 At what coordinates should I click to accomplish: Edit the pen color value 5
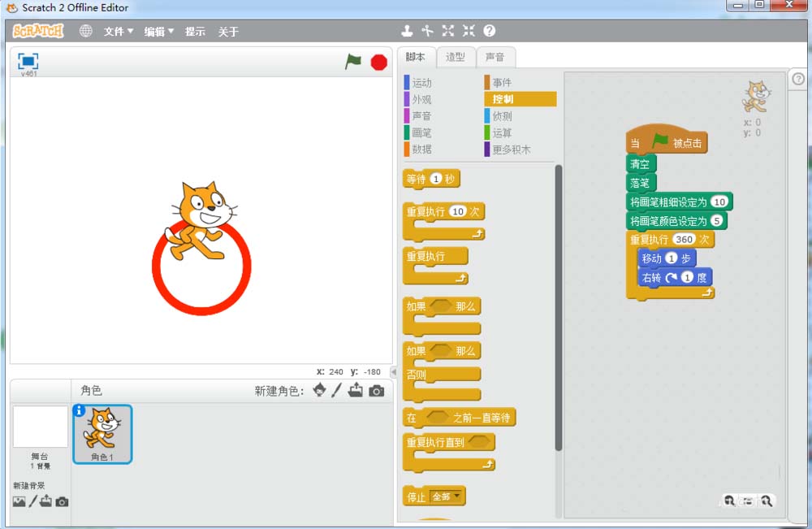pos(717,221)
